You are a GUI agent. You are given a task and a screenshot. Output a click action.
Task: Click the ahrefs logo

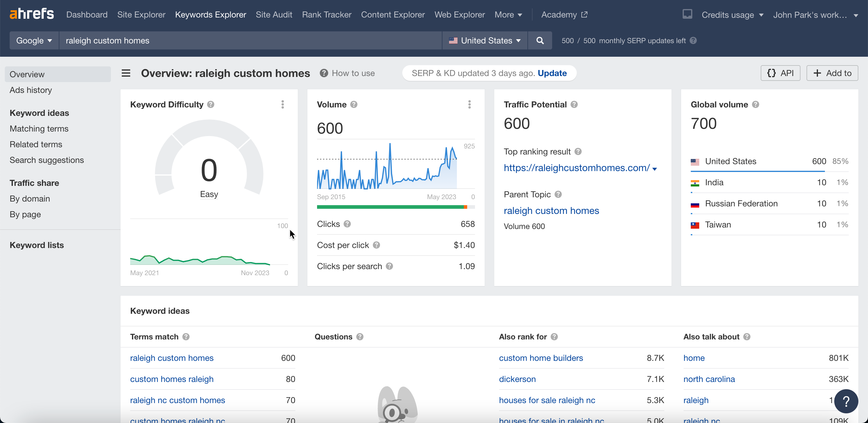tap(32, 14)
